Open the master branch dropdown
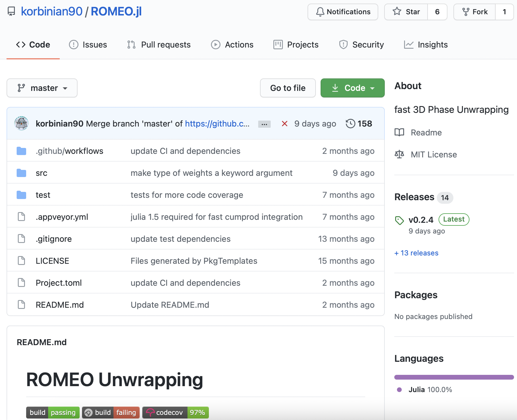The width and height of the screenshot is (517, 420). (x=42, y=88)
